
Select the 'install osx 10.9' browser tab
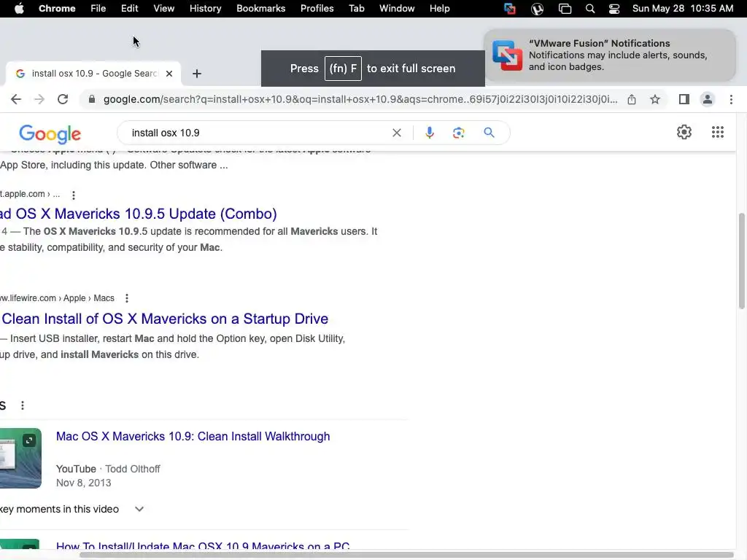93,74
